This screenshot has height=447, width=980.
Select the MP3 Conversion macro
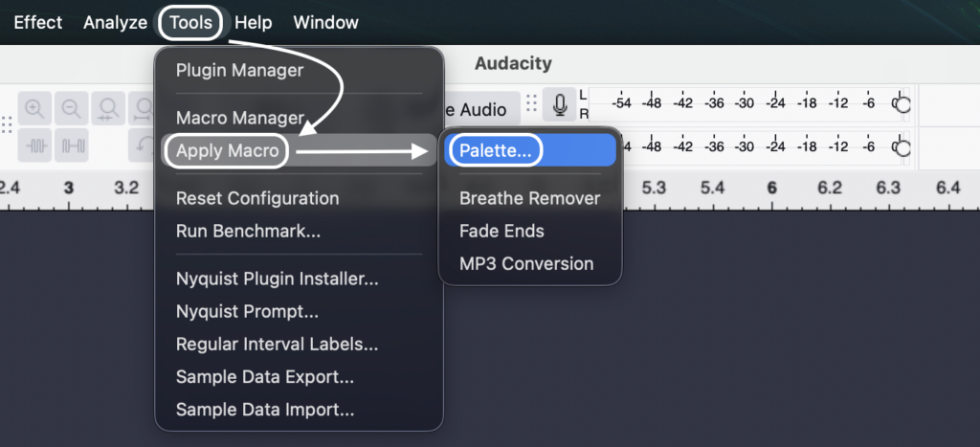click(526, 263)
